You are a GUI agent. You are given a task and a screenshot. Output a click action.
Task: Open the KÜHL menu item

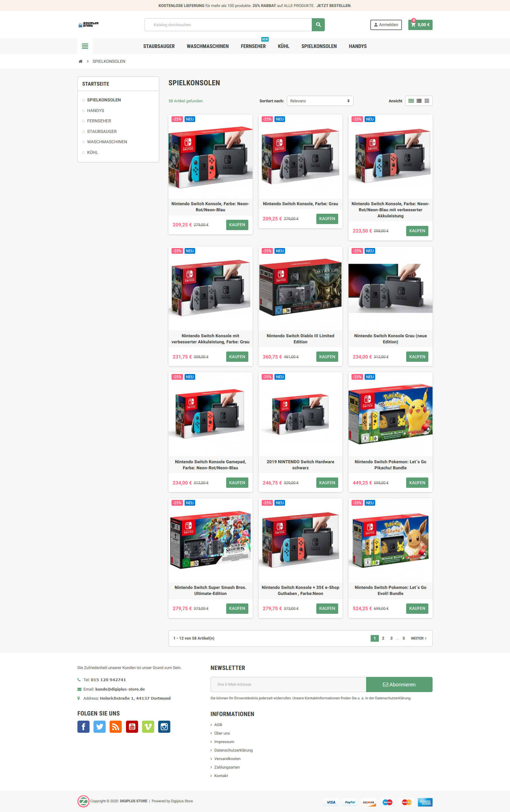(283, 46)
